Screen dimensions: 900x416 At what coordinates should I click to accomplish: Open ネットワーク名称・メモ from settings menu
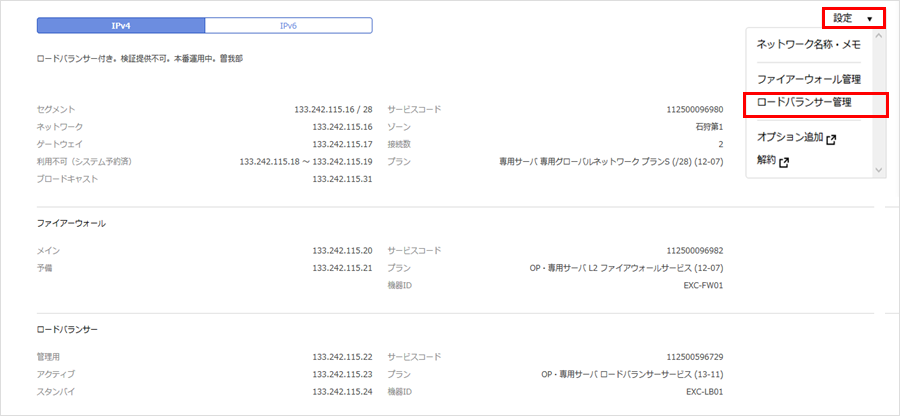pyautogui.click(x=808, y=45)
